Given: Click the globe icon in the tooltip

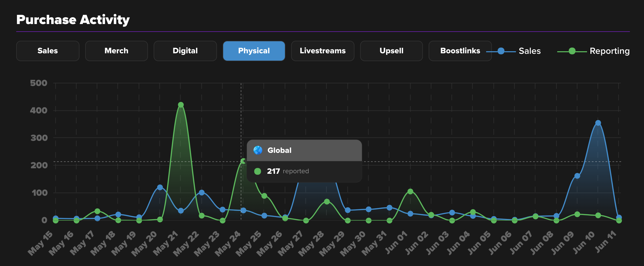Looking at the screenshot, I should tap(258, 150).
